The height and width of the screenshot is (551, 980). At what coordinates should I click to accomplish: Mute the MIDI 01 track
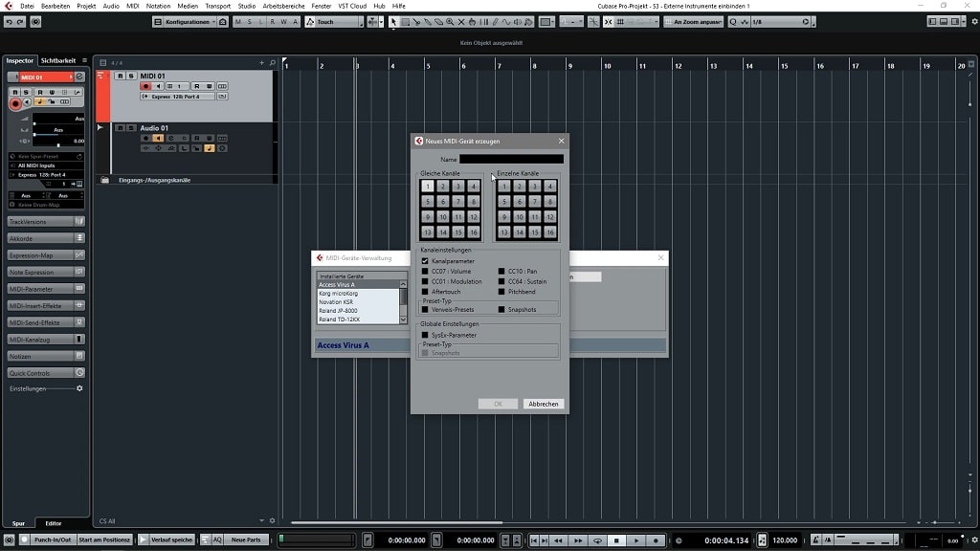(120, 76)
